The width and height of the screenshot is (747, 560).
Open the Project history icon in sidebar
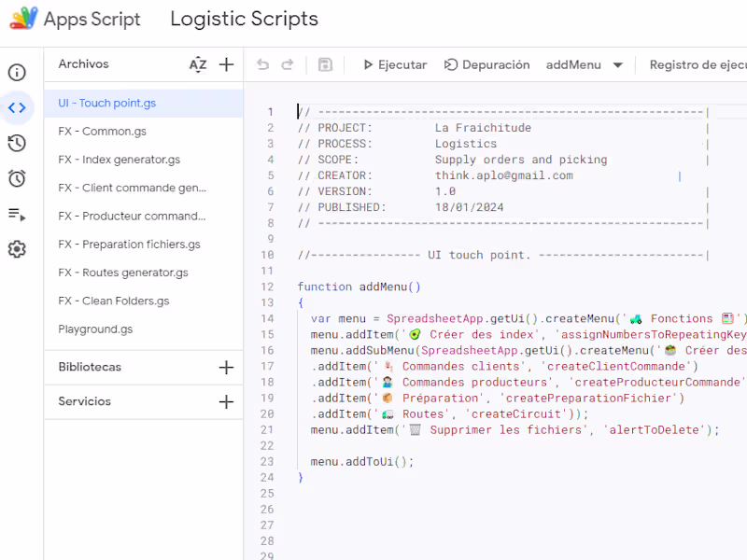click(x=17, y=143)
